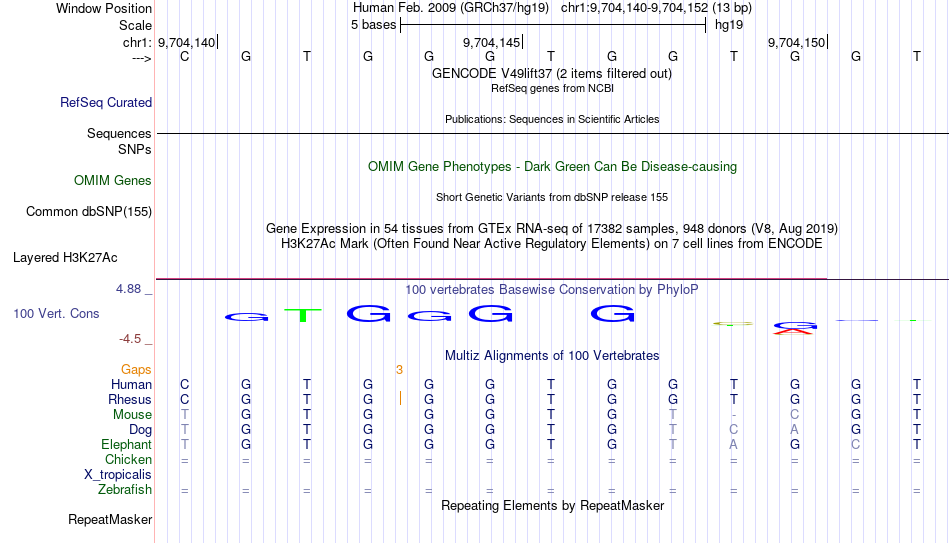
Task: Click the '5 bases' scale label
Action: 373,25
